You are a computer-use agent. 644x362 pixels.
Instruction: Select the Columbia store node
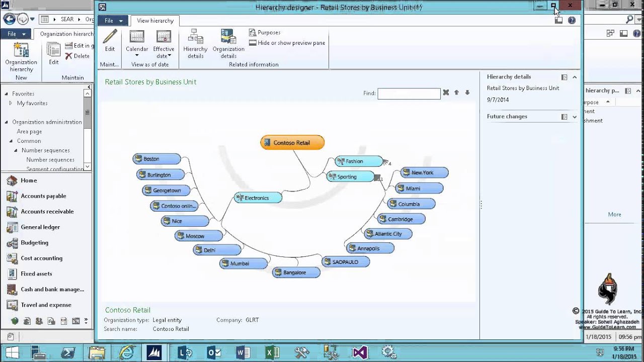tap(411, 204)
